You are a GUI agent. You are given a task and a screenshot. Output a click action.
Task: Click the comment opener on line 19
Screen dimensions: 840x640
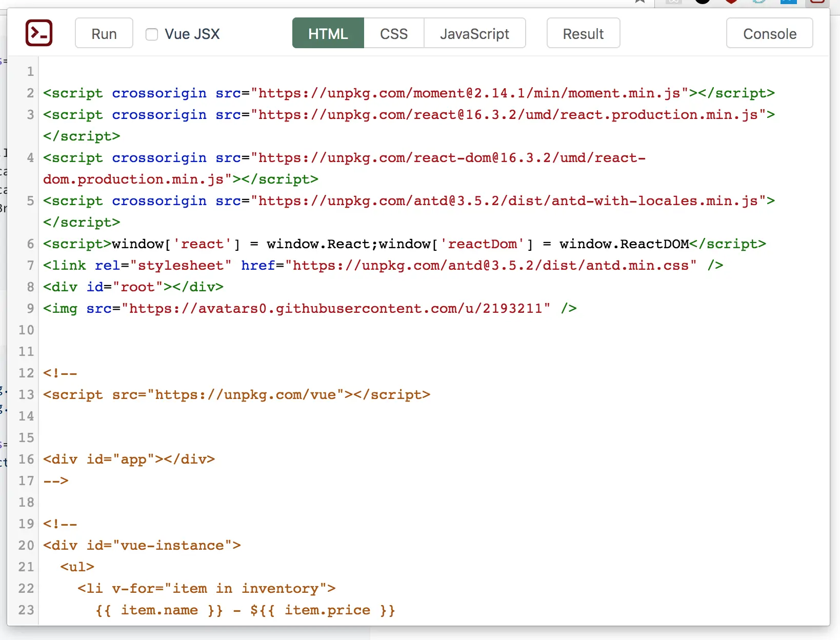coord(60,524)
